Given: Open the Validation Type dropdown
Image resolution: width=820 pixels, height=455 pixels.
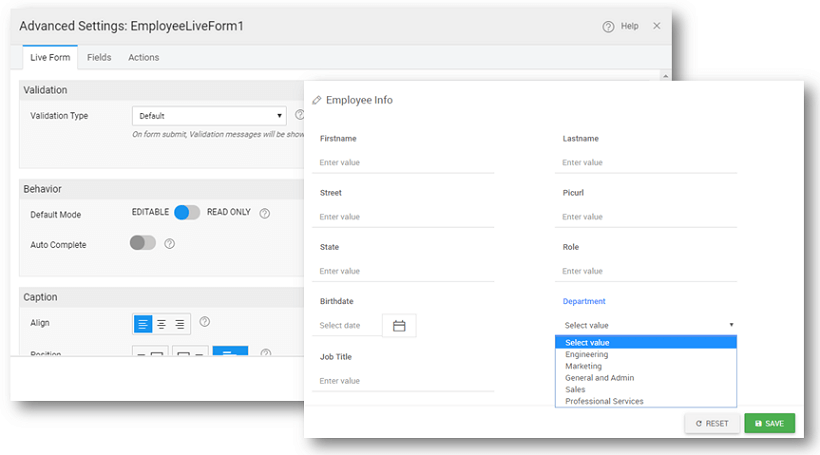Looking at the screenshot, I should 209,116.
